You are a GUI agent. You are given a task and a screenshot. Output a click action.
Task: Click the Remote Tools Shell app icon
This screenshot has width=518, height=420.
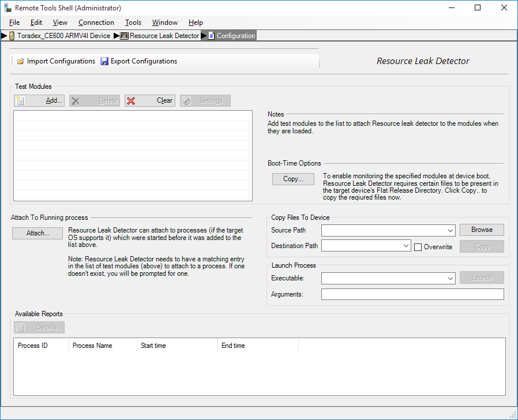(7, 7)
